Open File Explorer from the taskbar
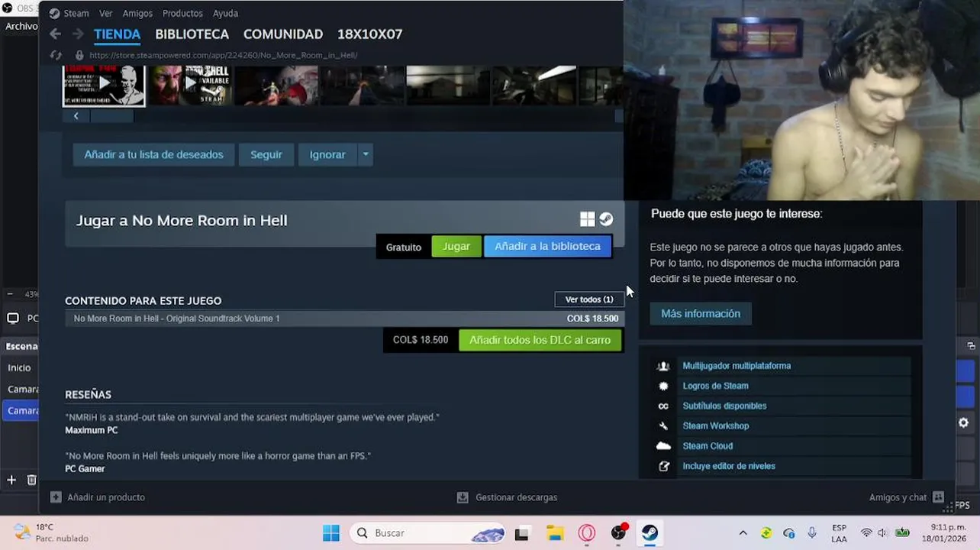980x550 pixels. tap(555, 533)
